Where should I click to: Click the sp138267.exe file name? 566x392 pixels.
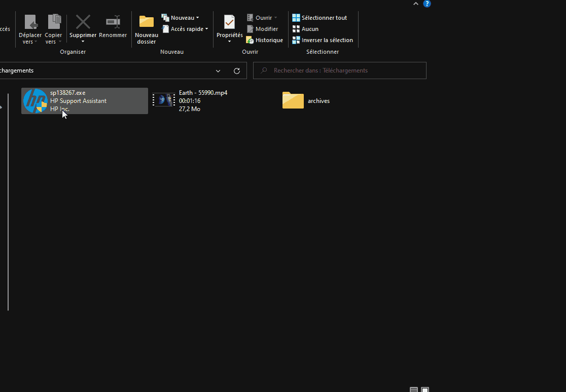(x=68, y=93)
